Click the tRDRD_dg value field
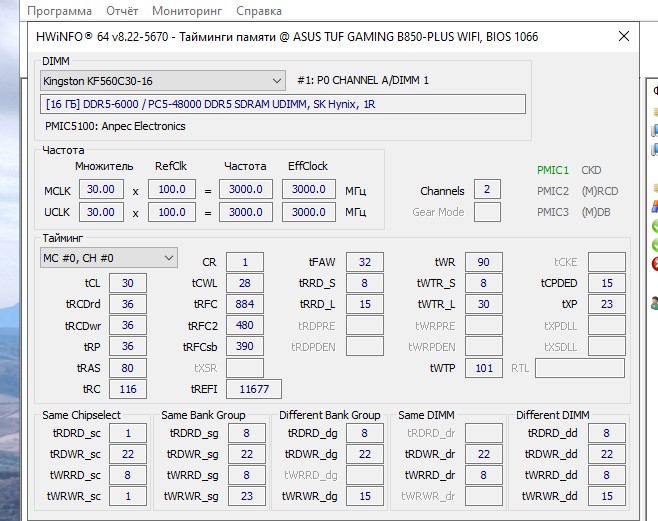 365,433
